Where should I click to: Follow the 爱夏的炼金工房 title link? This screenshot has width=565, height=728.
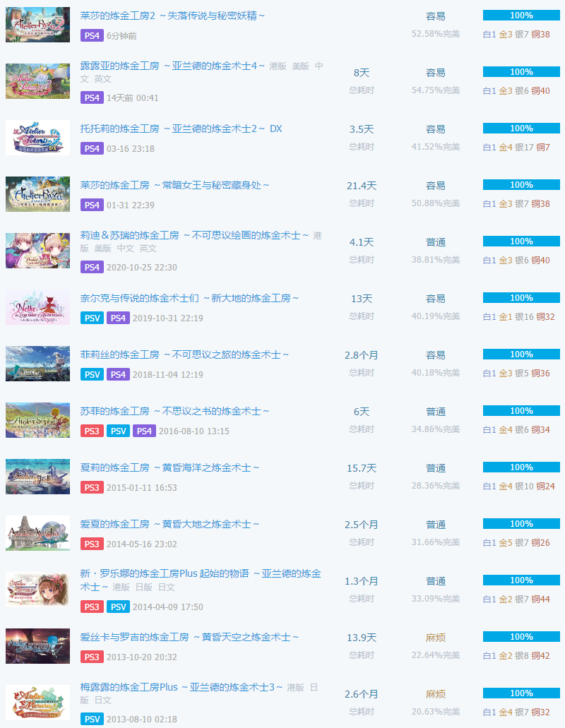click(170, 524)
